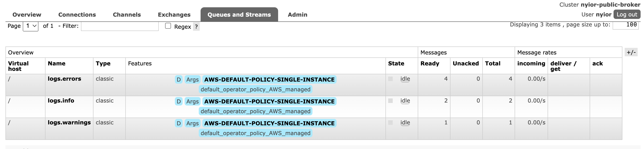644x149 pixels.
Task: Click the ready count 2 for logs.info
Action: tap(446, 100)
